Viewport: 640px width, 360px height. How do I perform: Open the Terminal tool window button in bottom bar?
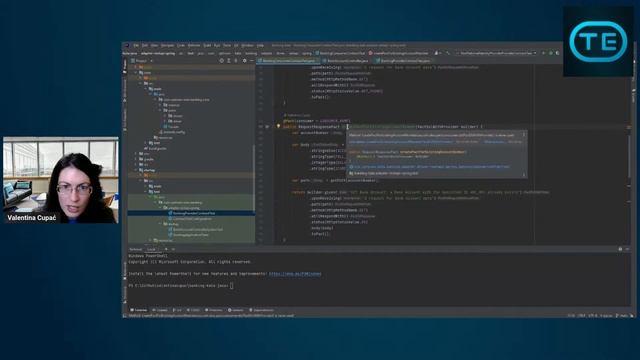coord(139,310)
